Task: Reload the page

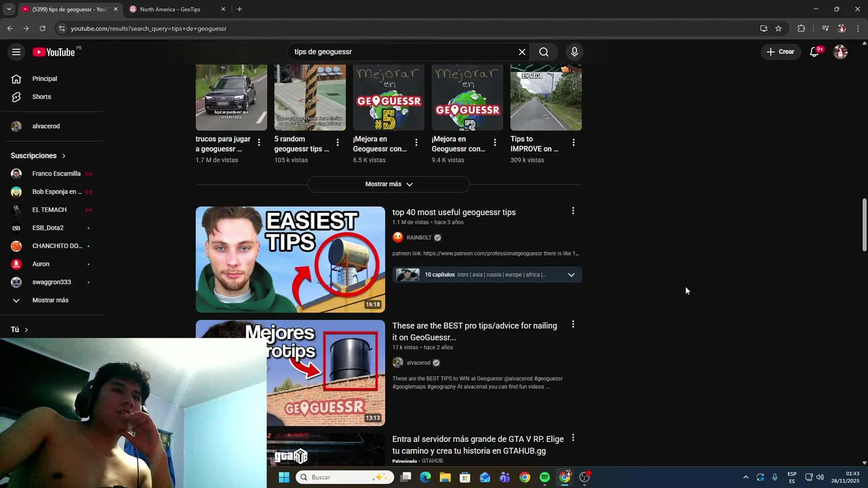Action: coord(42,28)
